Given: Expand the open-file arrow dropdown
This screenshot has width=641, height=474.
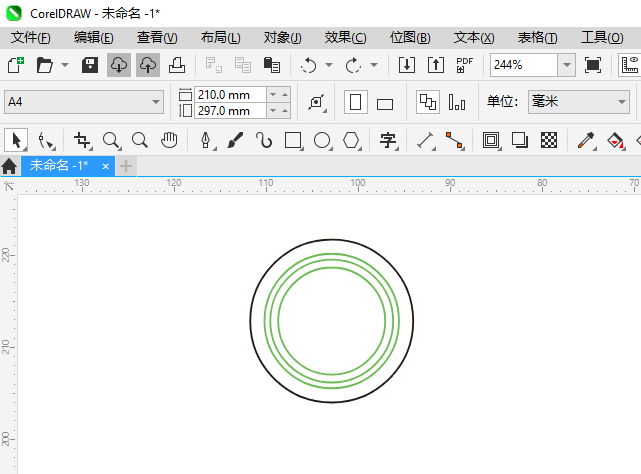Looking at the screenshot, I should click(65, 65).
